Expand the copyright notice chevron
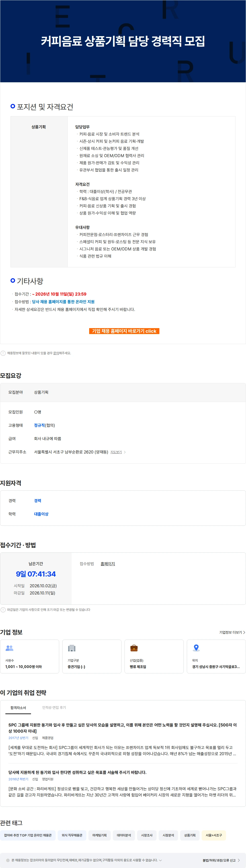 (x=160, y=860)
